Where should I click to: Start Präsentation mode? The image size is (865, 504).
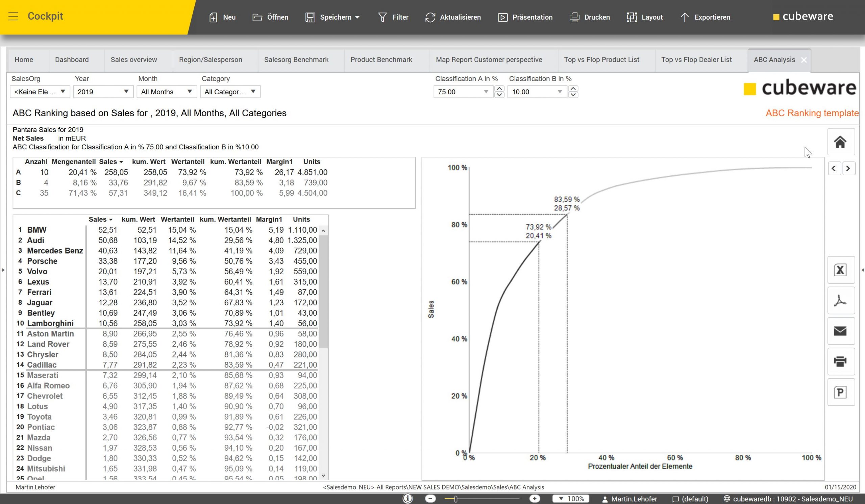click(525, 17)
